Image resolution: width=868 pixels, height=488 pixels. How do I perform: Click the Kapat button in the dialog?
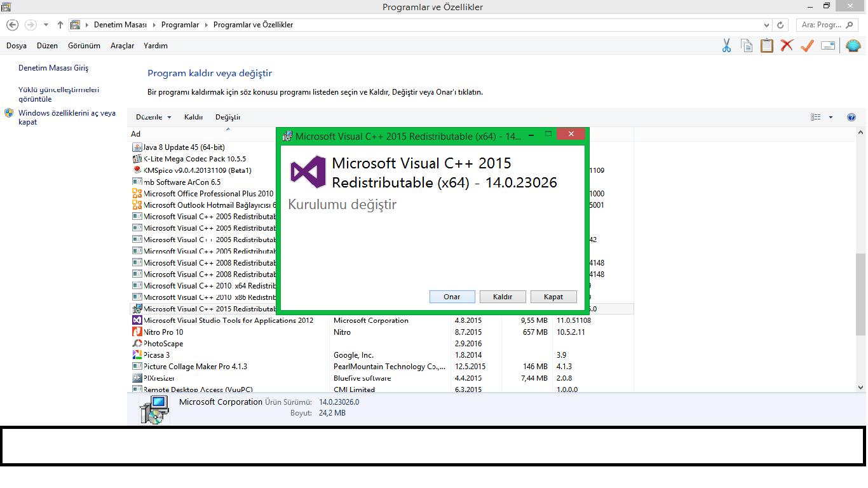pyautogui.click(x=553, y=297)
